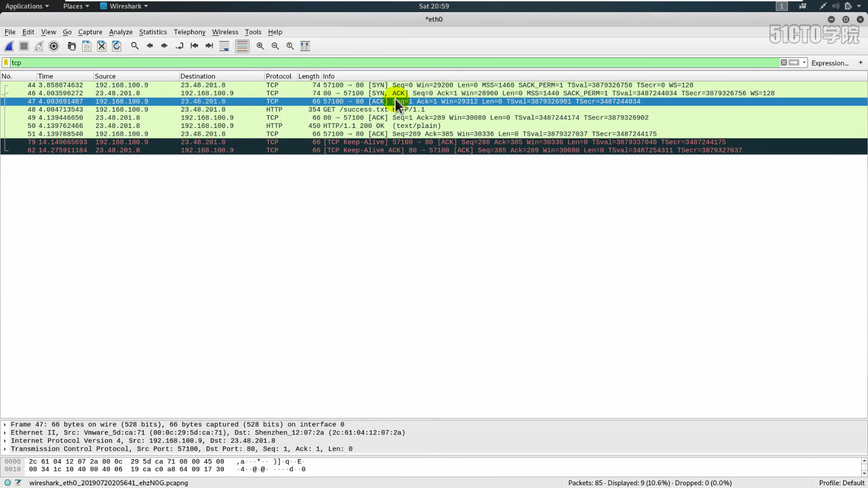The width and height of the screenshot is (868, 488).
Task: Toggle automatic scrolling during live capture
Action: [x=224, y=46]
